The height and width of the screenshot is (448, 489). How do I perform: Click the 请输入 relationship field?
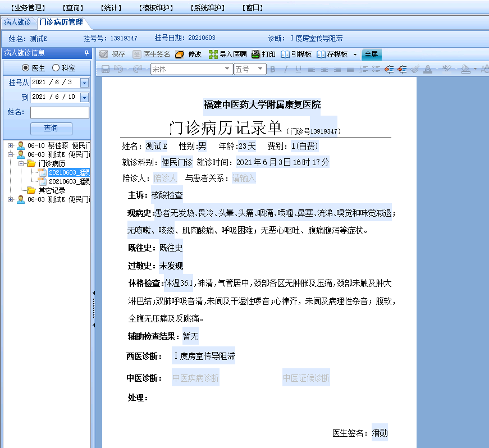click(244, 178)
